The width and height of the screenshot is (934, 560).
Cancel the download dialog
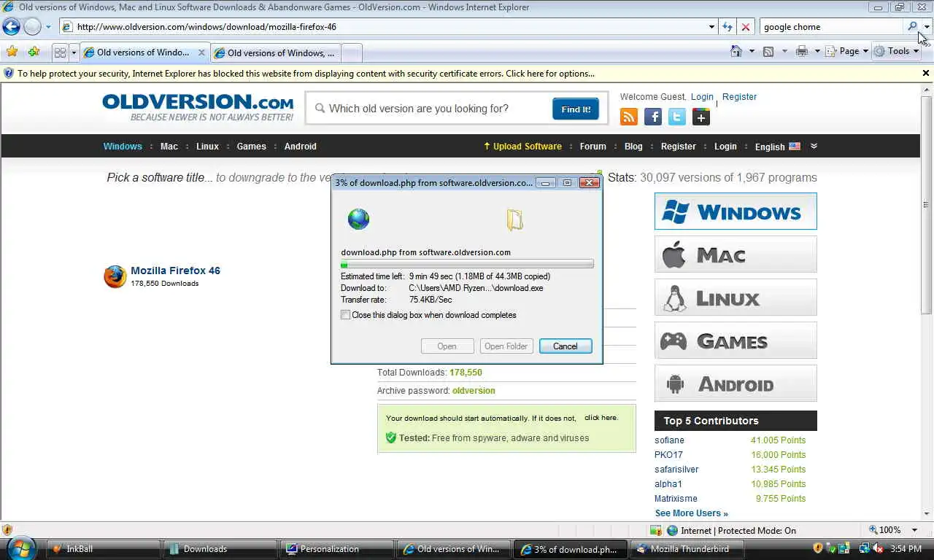(x=566, y=346)
